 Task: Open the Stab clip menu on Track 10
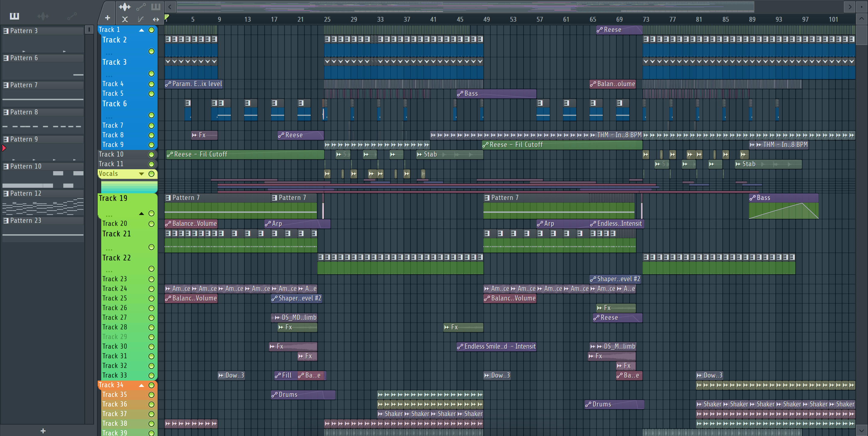[420, 154]
